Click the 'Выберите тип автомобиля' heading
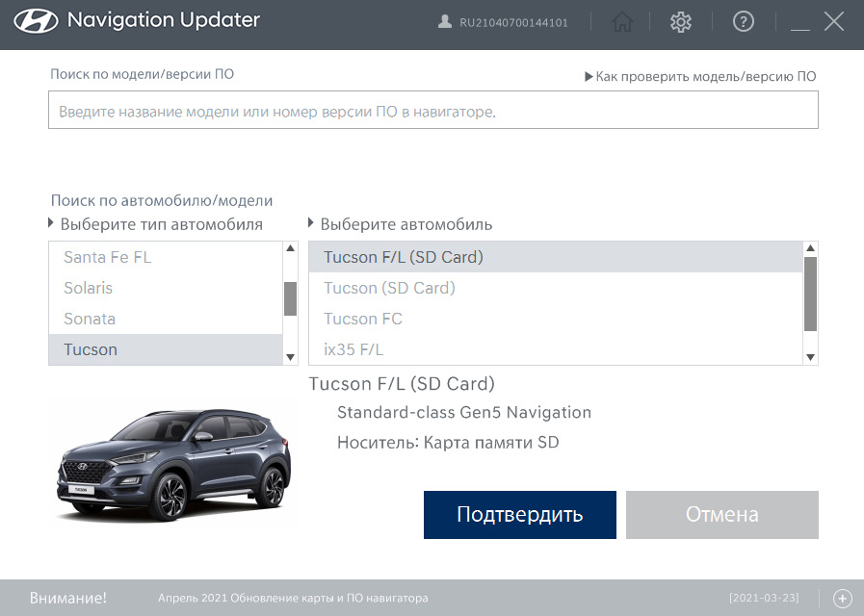The width and height of the screenshot is (864, 616). pyautogui.click(x=162, y=224)
